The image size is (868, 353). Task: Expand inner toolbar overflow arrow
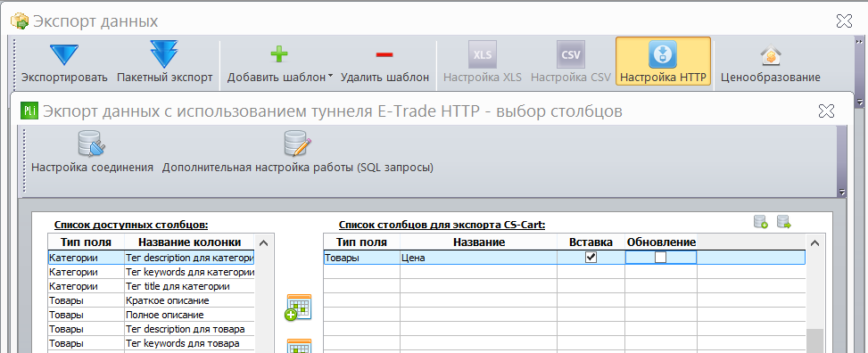tap(842, 193)
